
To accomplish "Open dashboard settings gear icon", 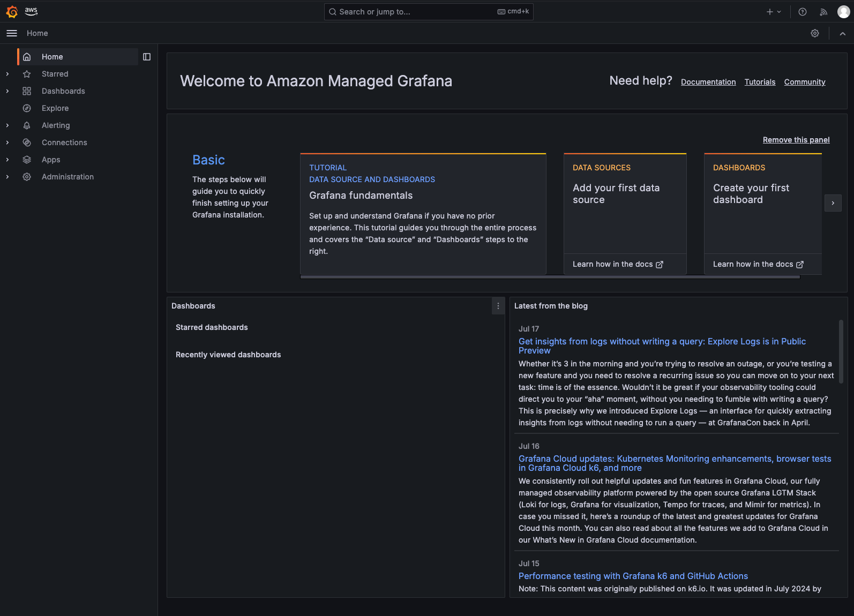I will 815,33.
